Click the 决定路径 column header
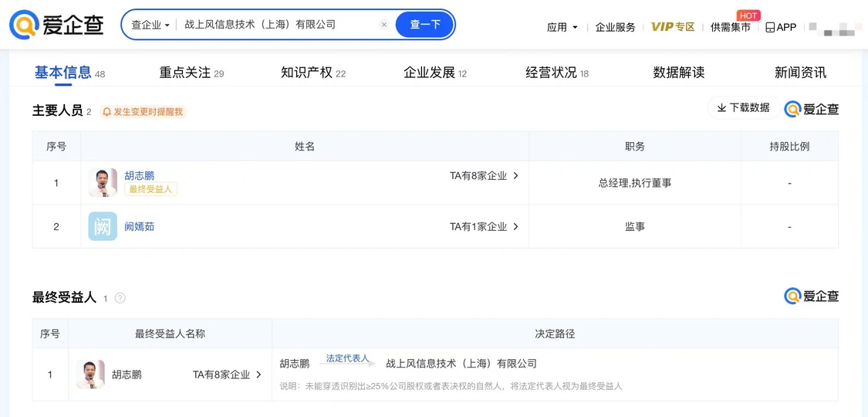Viewport: 868px width, 417px height. pyautogui.click(x=555, y=334)
